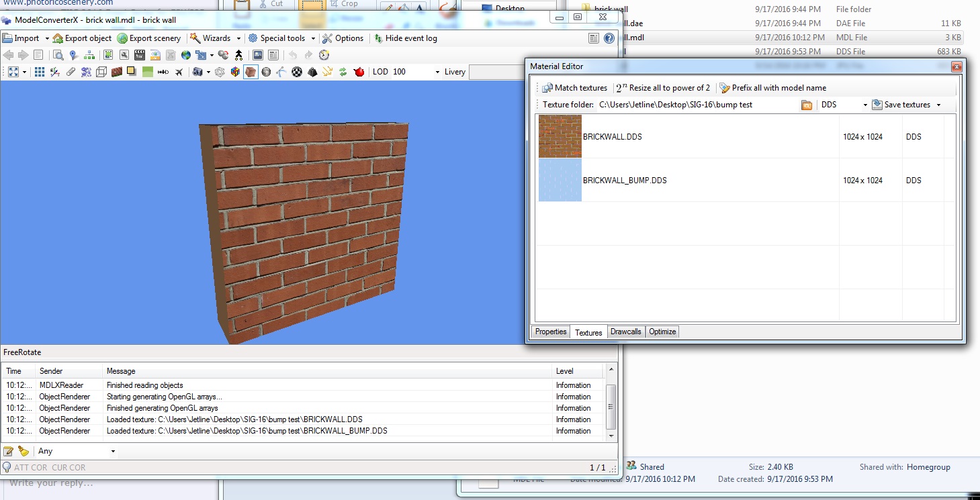Open the Material Editor texture folder browser

pyautogui.click(x=806, y=105)
